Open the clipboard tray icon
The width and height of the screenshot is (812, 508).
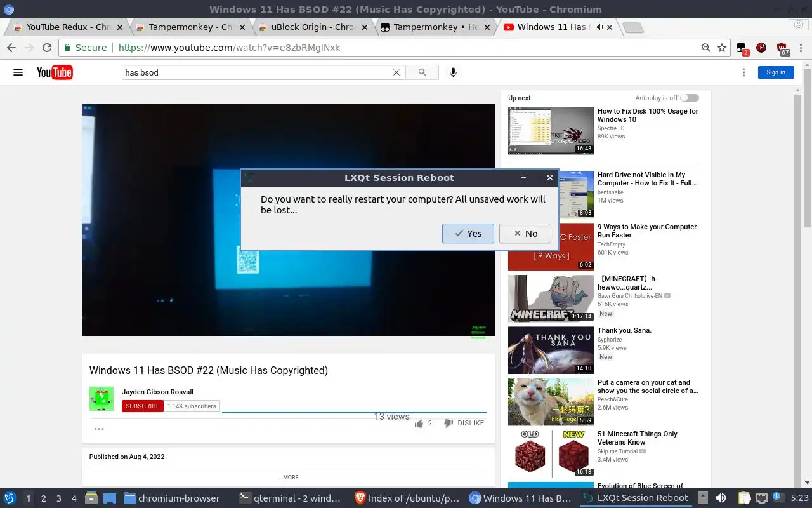744,498
